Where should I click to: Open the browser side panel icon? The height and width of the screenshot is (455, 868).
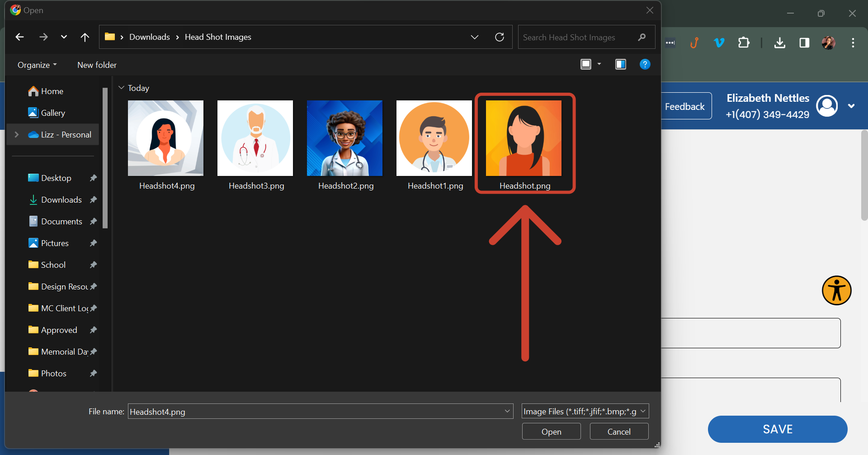point(804,43)
